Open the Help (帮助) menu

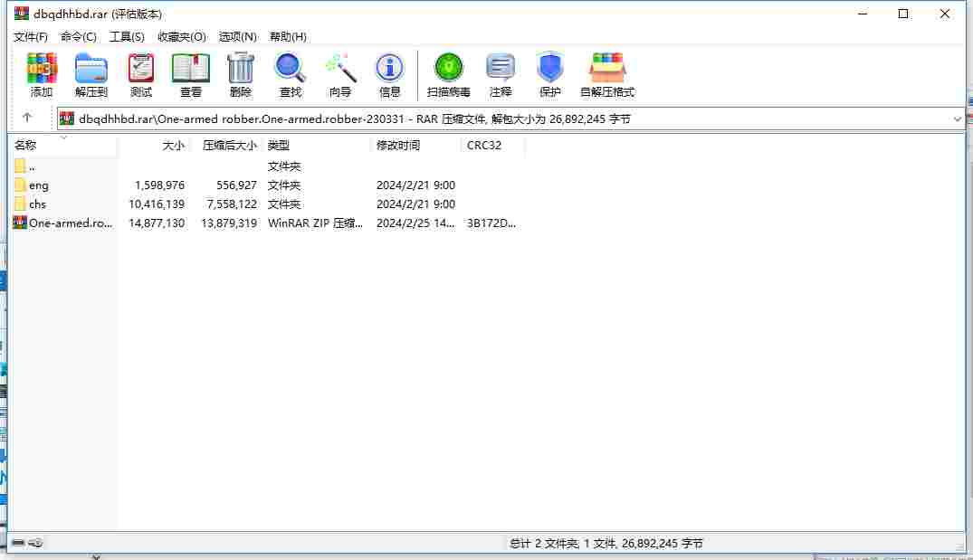(x=288, y=36)
